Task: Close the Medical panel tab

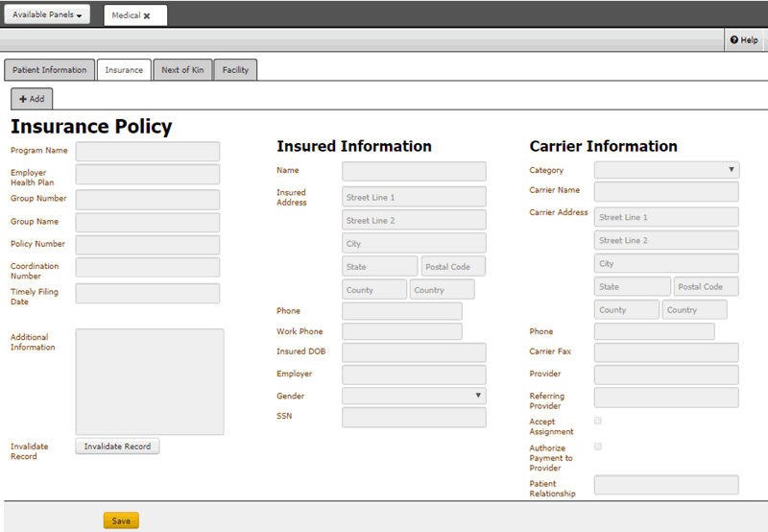Action: pos(147,16)
